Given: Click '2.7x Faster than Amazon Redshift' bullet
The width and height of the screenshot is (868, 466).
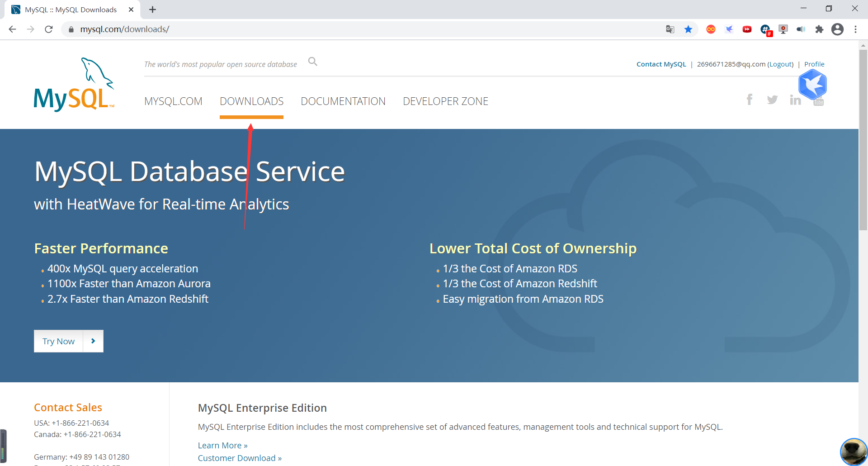Looking at the screenshot, I should click(128, 299).
